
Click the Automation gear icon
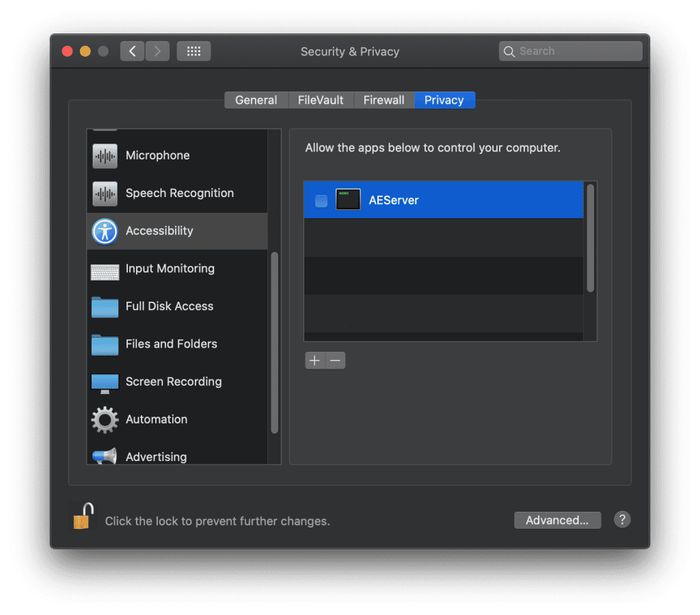[105, 420]
